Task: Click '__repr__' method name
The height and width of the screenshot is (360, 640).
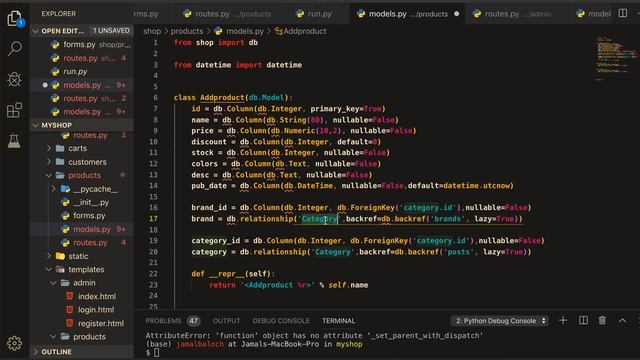Action: (227, 274)
